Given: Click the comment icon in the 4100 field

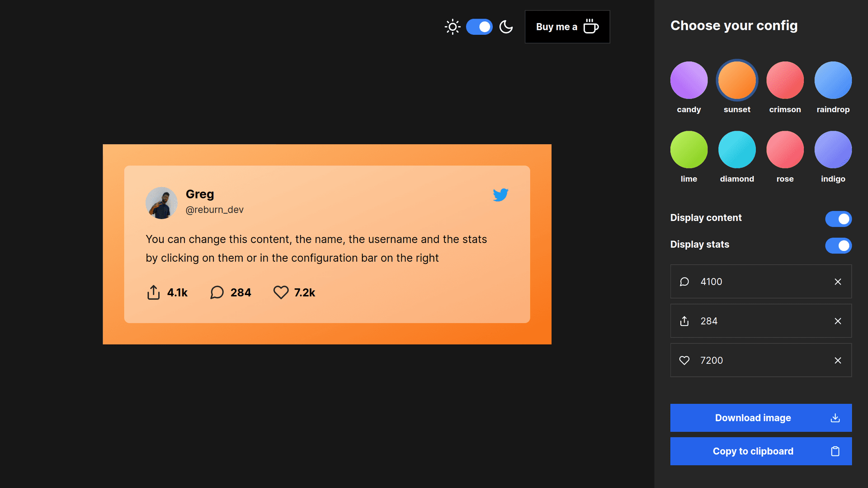Looking at the screenshot, I should coord(684,282).
